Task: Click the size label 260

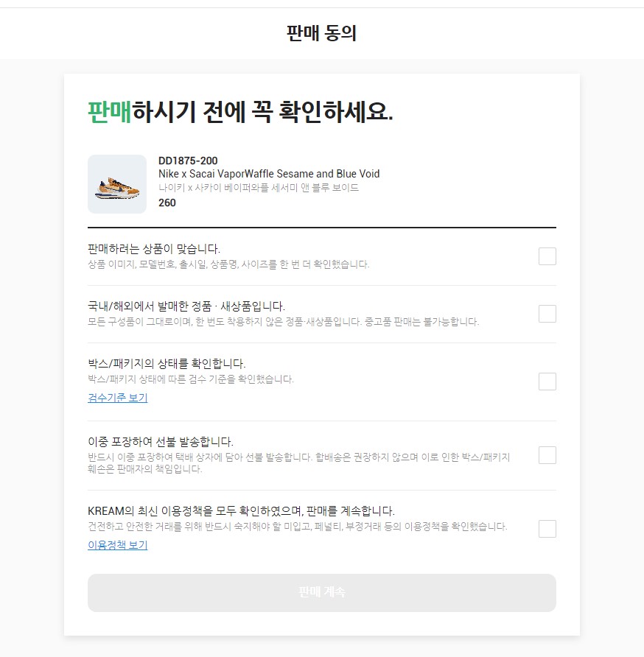Action: [167, 203]
